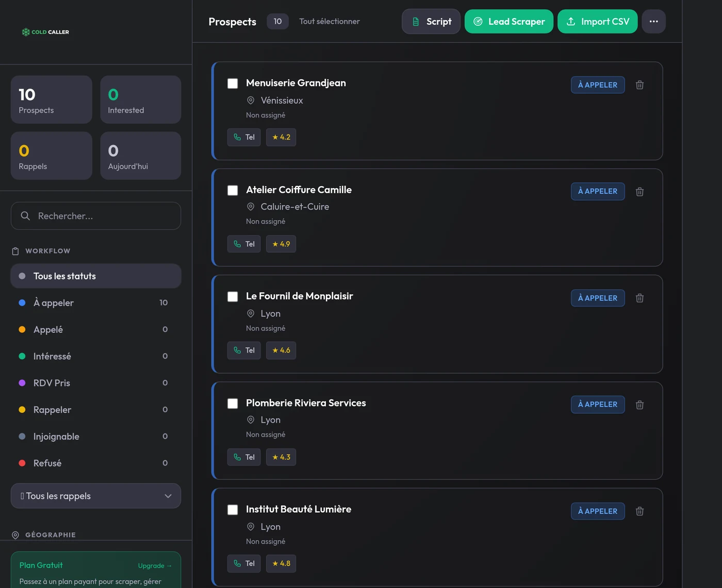
Task: Click the prospects count badge 10 in header
Action: [277, 21]
